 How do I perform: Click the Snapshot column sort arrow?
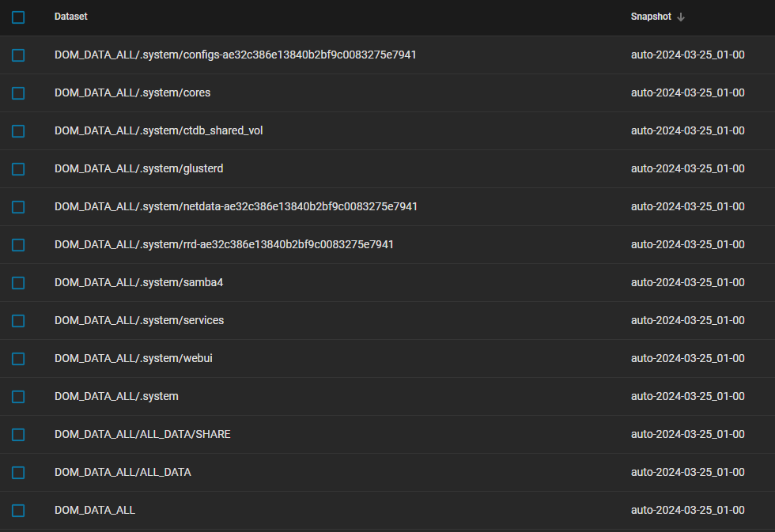[x=681, y=17]
